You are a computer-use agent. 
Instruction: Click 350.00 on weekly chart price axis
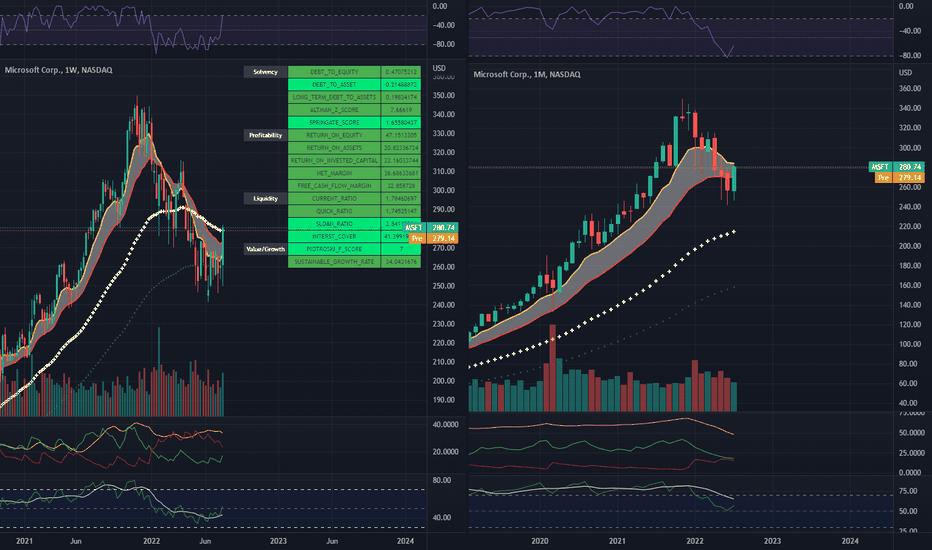pyautogui.click(x=443, y=95)
